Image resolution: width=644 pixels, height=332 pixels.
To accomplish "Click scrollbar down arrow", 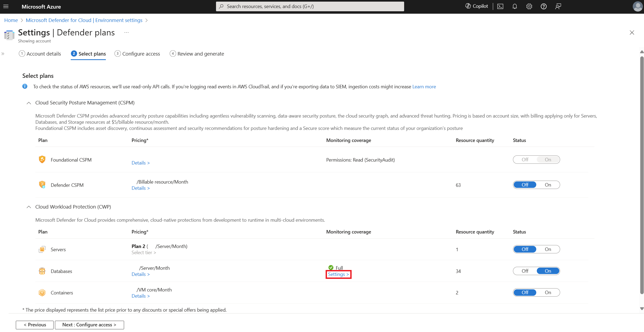I will [x=642, y=309].
